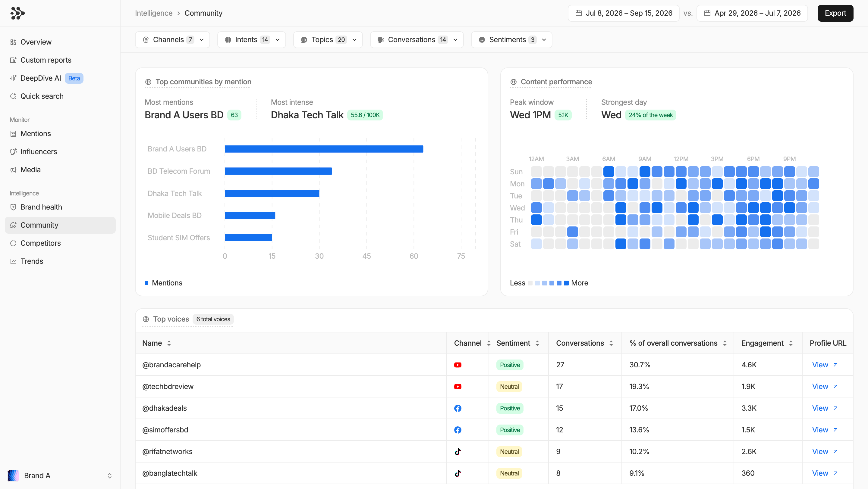
Task: Click the Overview grid icon
Action: coord(13,42)
